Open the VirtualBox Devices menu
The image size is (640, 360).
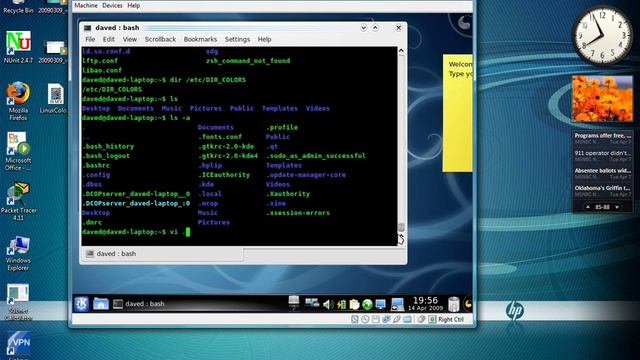[112, 5]
